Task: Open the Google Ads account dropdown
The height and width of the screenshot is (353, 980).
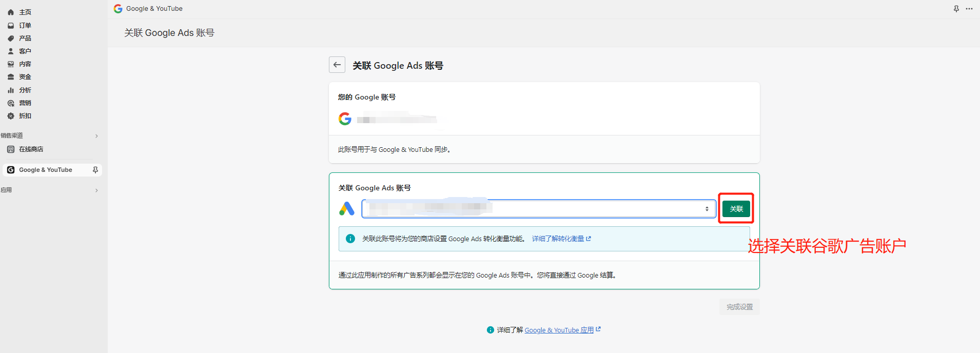Action: pyautogui.click(x=538, y=209)
